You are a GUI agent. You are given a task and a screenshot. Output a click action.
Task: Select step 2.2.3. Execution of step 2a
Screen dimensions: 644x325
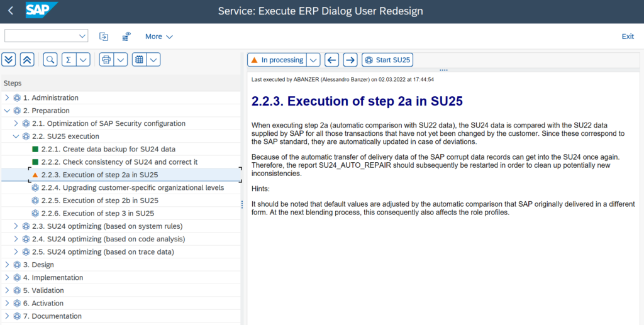100,175
